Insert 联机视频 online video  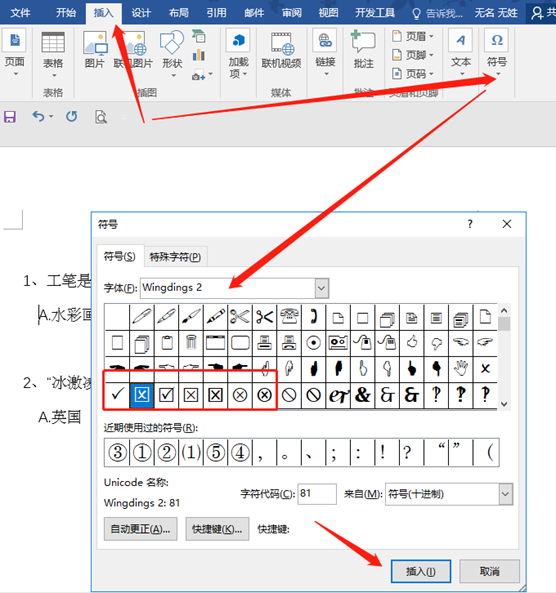tap(281, 50)
